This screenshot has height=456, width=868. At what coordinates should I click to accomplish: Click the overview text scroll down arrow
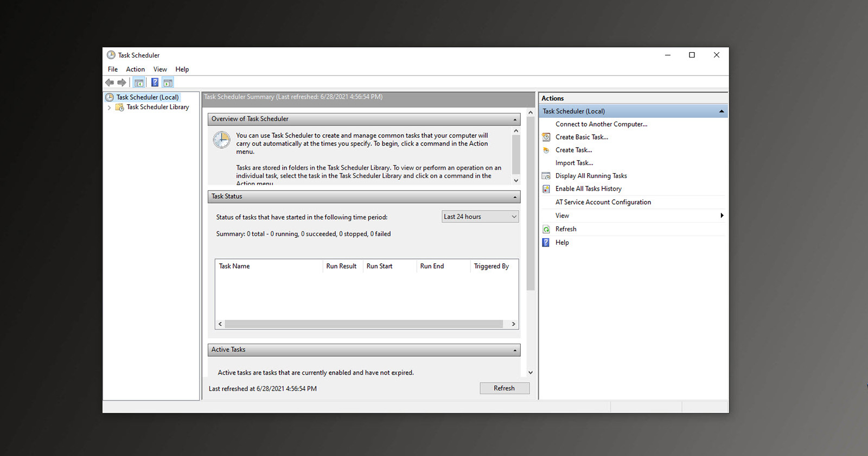pyautogui.click(x=516, y=181)
